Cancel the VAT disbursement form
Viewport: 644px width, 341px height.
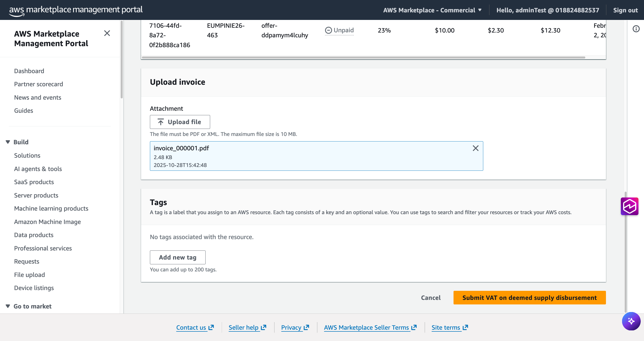pyautogui.click(x=431, y=298)
